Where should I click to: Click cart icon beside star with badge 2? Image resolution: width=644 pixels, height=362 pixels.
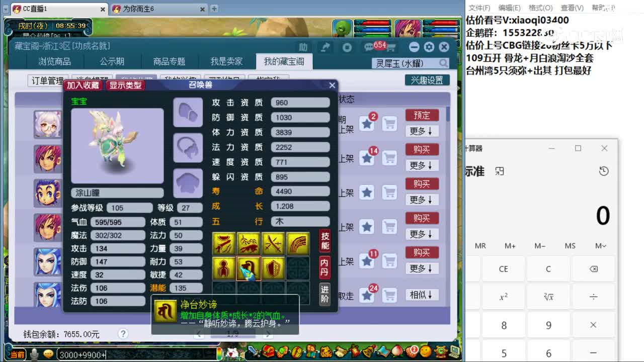pos(389,124)
